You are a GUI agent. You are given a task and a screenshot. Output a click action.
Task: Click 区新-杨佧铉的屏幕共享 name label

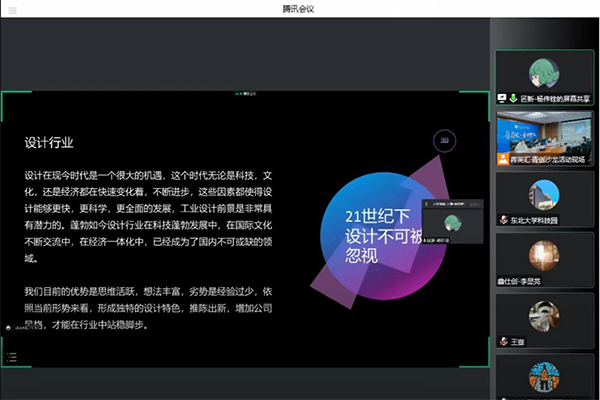555,100
